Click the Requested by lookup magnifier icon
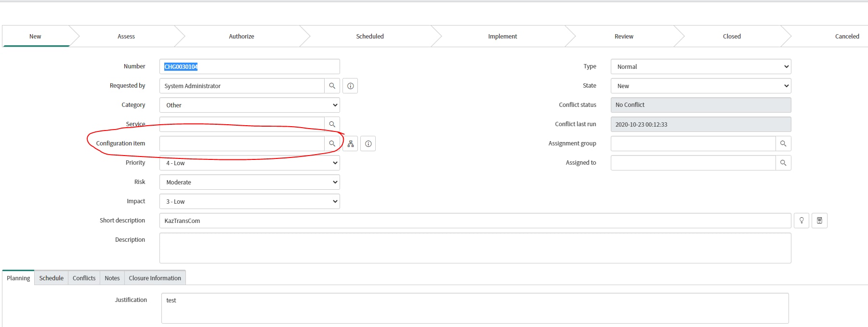Image resolution: width=868 pixels, height=327 pixels. tap(332, 86)
